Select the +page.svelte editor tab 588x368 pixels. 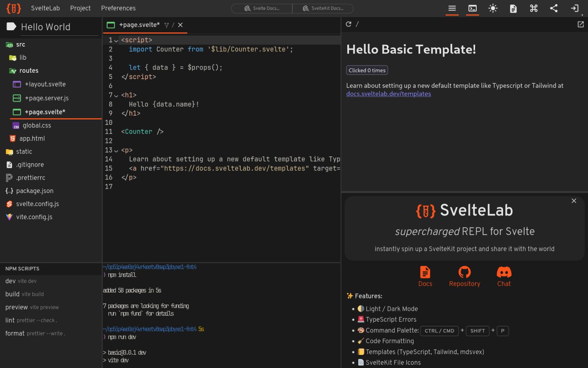(x=139, y=25)
